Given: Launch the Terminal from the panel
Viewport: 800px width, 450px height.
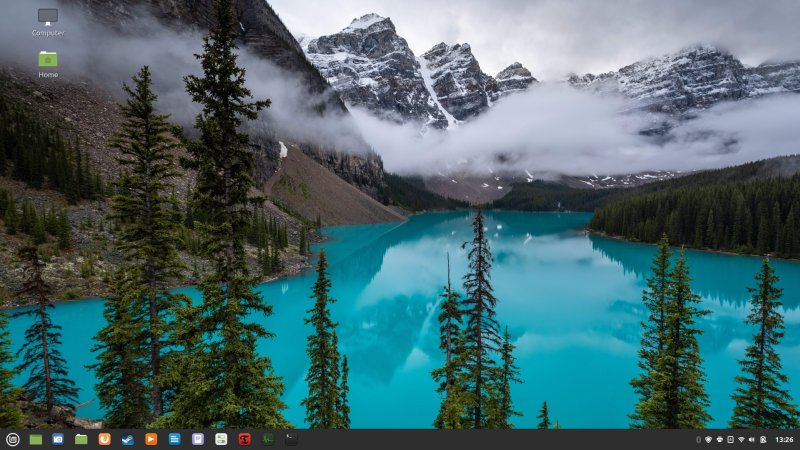Looking at the screenshot, I should tap(291, 439).
